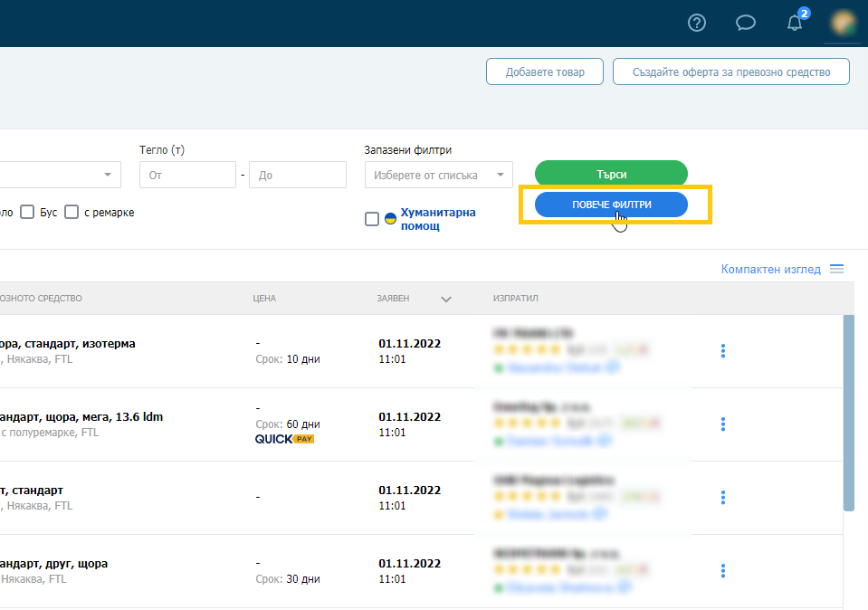Click the Добавете товар button
The image size is (868, 610).
click(x=545, y=72)
